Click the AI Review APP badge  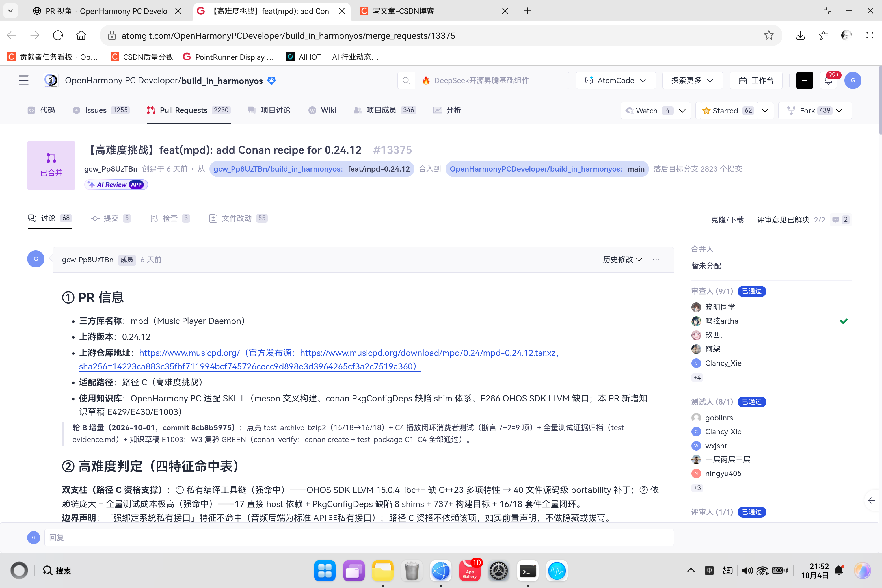point(116,185)
